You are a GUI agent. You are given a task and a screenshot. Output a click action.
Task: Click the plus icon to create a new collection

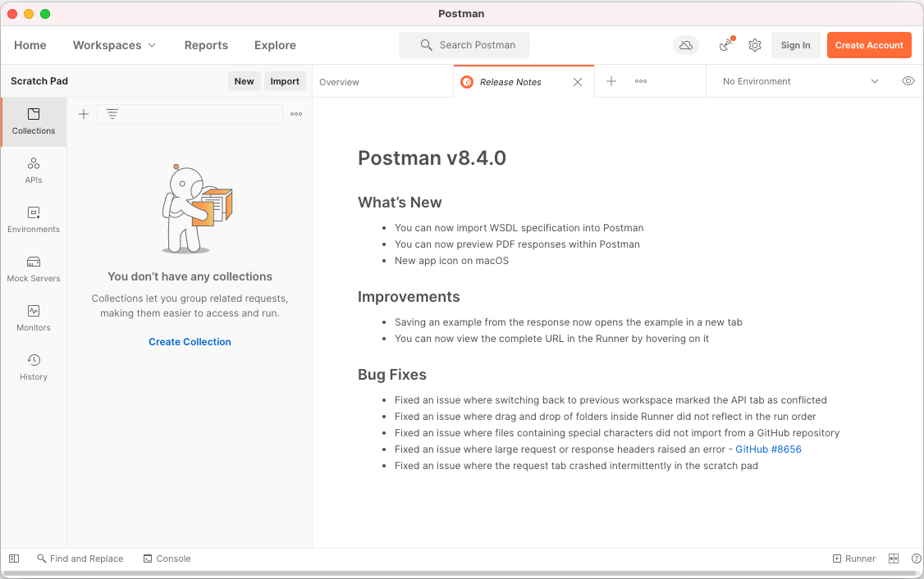coord(84,114)
